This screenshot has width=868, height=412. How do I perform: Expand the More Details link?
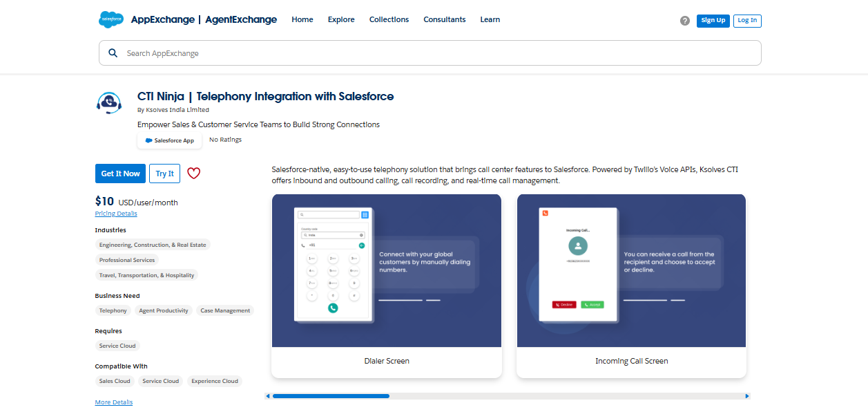113,402
